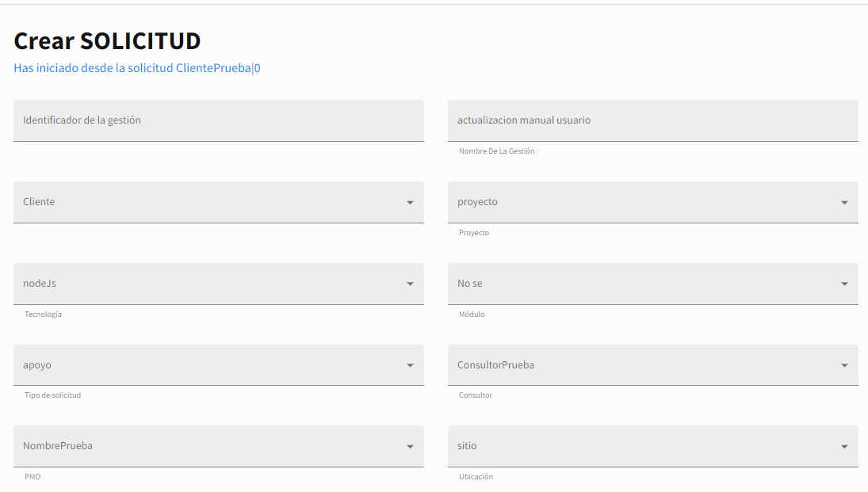Click the 'PMO' helper label
The image size is (868, 492).
click(33, 476)
